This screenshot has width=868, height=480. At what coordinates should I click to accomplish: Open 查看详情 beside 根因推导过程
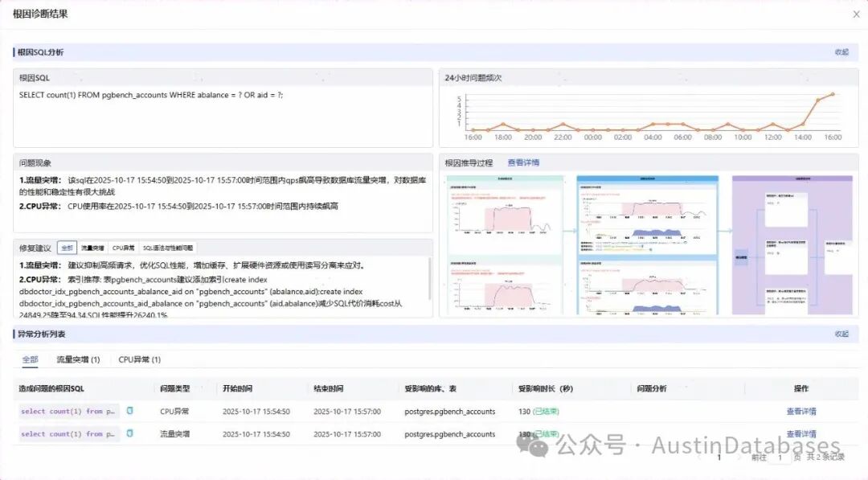[523, 162]
